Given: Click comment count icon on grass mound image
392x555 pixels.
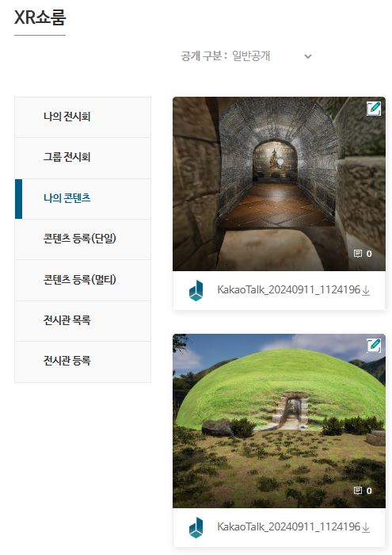Looking at the screenshot, I should tap(358, 491).
